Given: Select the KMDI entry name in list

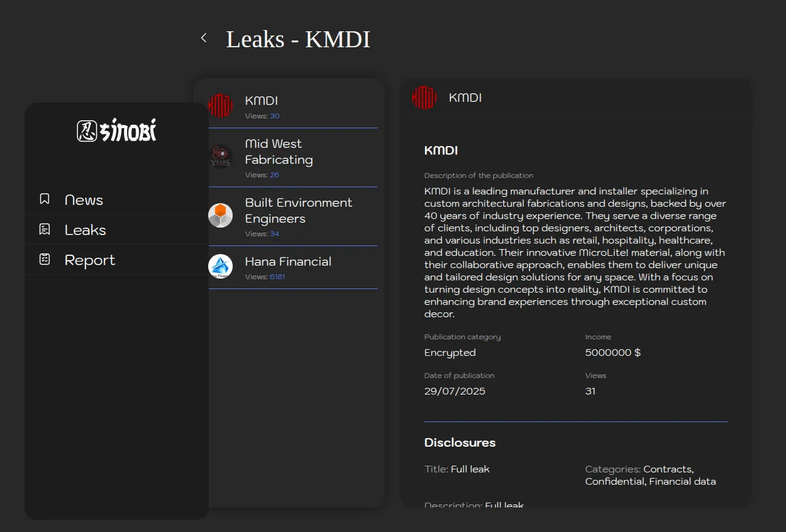Looking at the screenshot, I should (262, 101).
